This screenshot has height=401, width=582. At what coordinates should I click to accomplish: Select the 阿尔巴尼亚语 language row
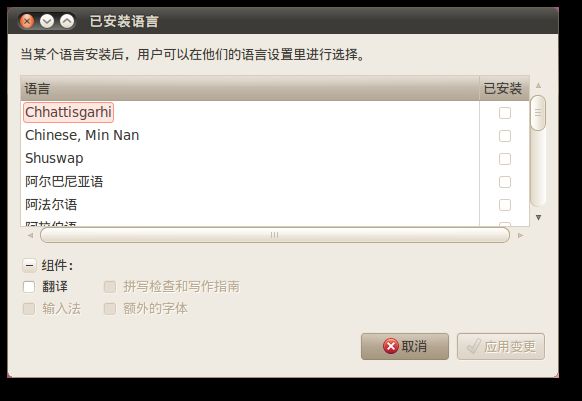coord(250,182)
